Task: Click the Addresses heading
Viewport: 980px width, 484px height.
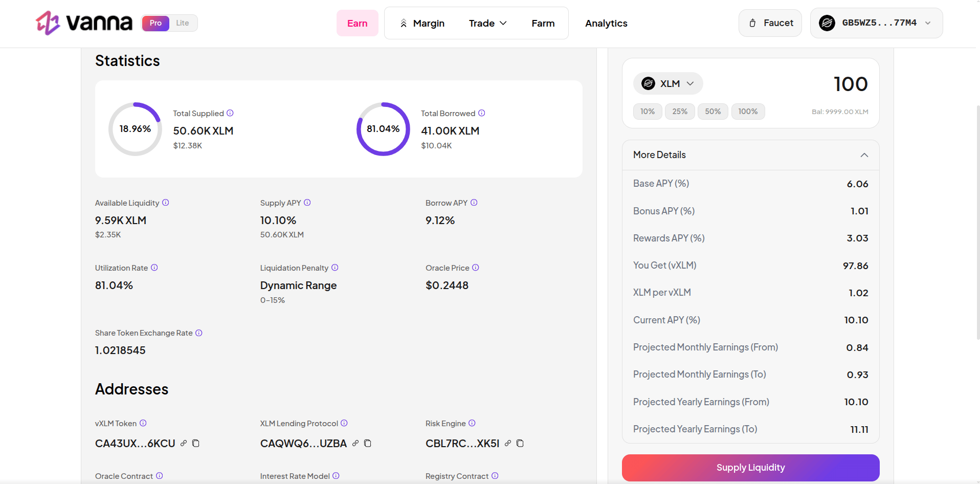Action: click(x=131, y=389)
